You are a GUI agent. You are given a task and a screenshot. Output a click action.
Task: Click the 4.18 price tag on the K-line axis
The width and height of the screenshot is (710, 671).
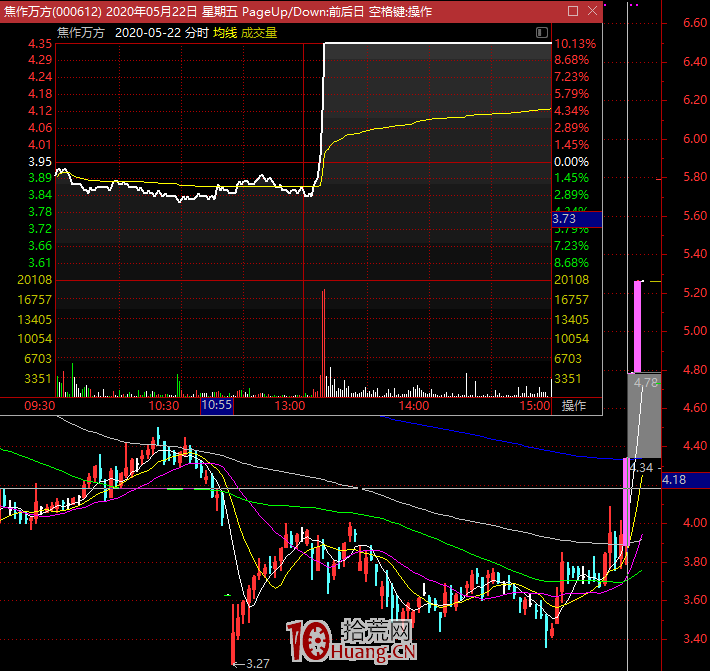point(686,480)
